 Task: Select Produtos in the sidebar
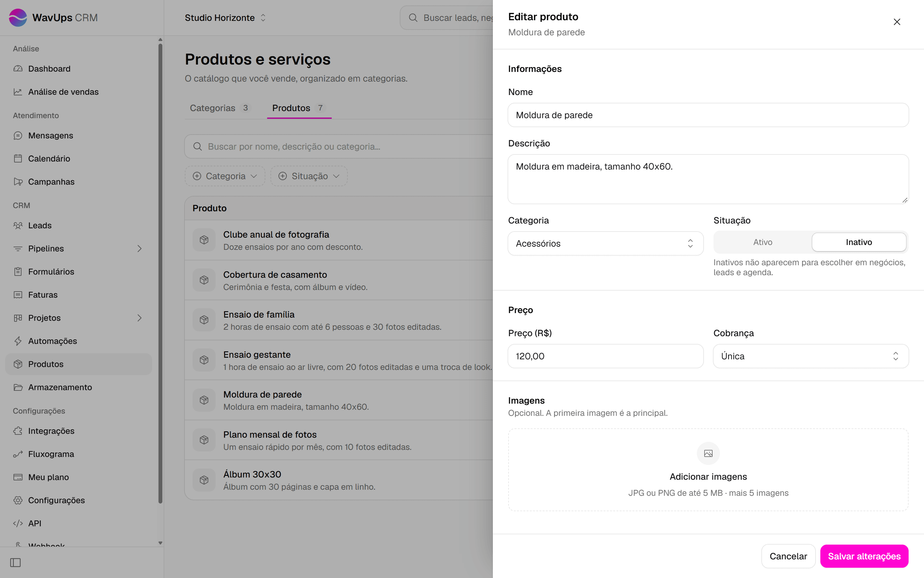pos(78,364)
